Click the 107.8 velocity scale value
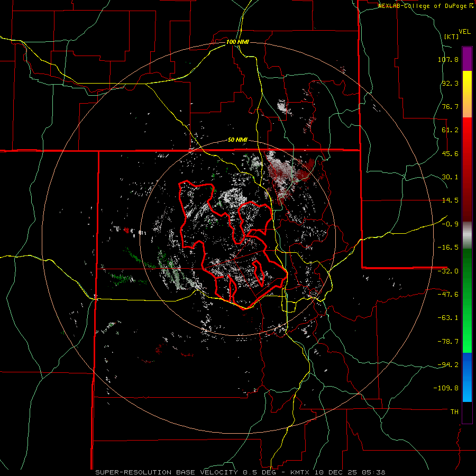This screenshot has width=476, height=476. pyautogui.click(x=448, y=59)
